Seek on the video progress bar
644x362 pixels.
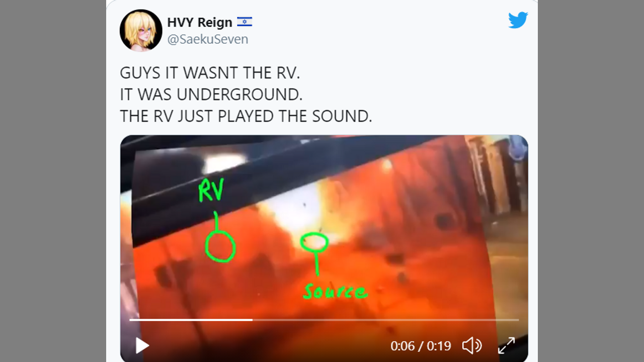pyautogui.click(x=324, y=320)
